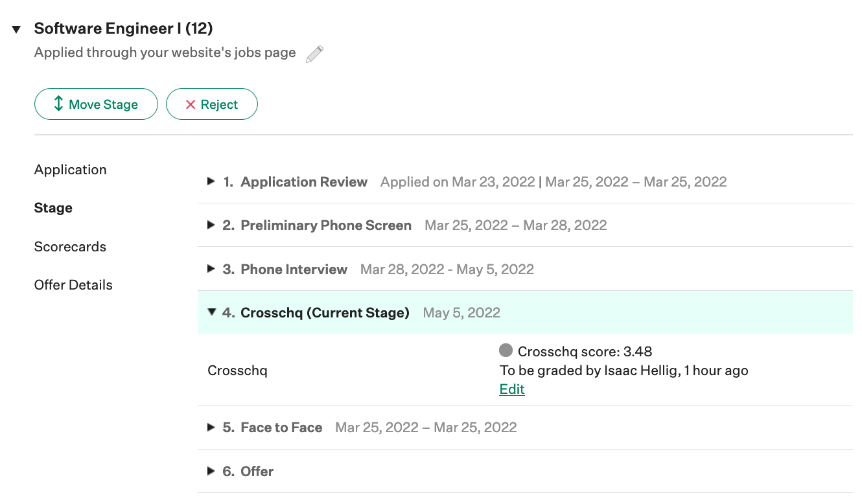Click the Software Engineer I (12) heading
The width and height of the screenshot is (862, 504).
pyautogui.click(x=124, y=29)
